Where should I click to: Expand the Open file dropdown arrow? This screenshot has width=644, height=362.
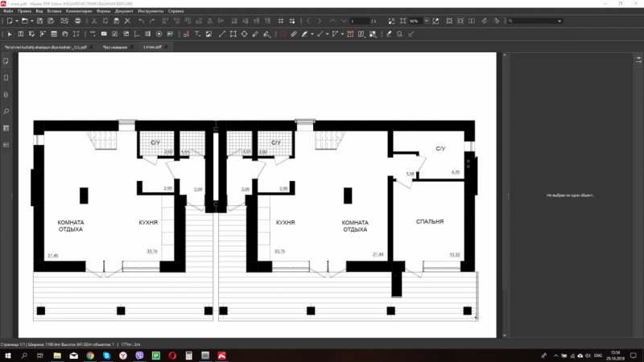[31, 21]
